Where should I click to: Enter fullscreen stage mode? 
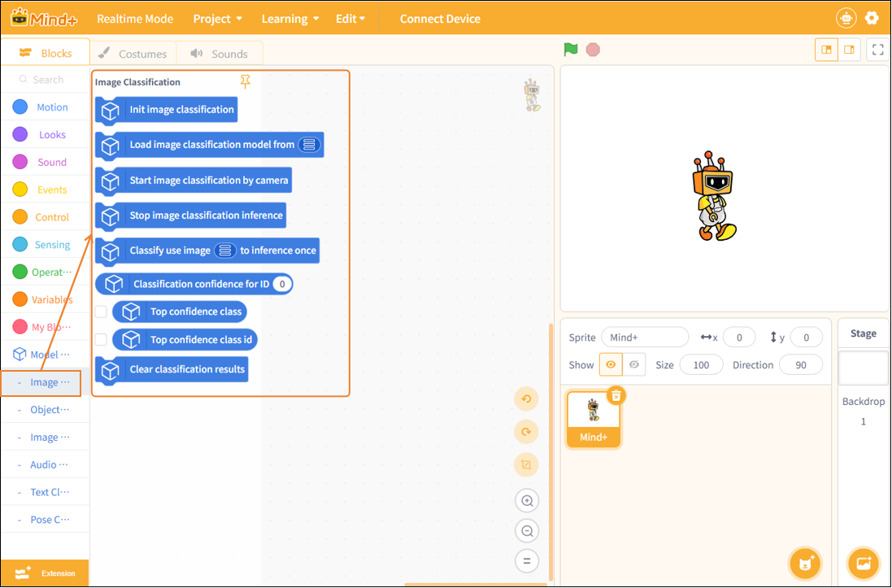pos(878,50)
